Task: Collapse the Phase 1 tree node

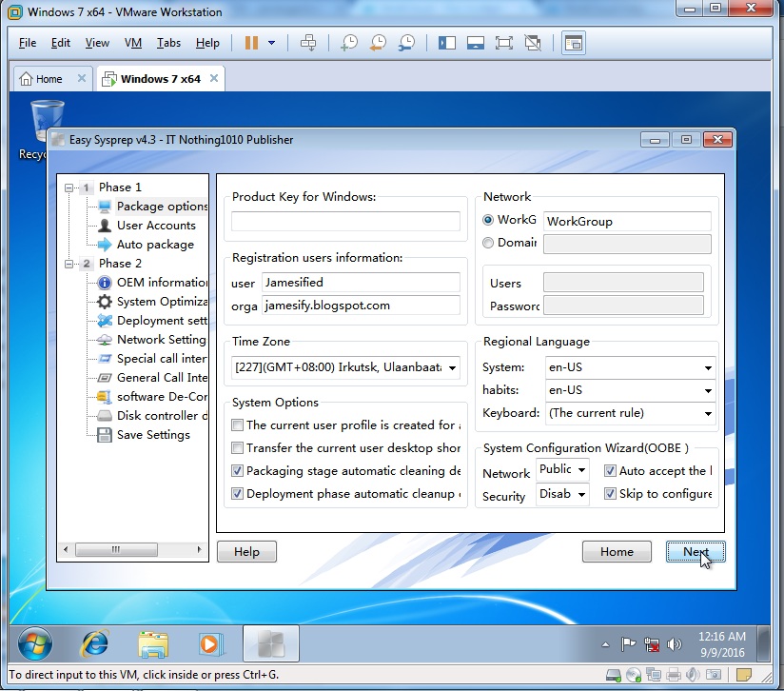Action: pyautogui.click(x=69, y=188)
